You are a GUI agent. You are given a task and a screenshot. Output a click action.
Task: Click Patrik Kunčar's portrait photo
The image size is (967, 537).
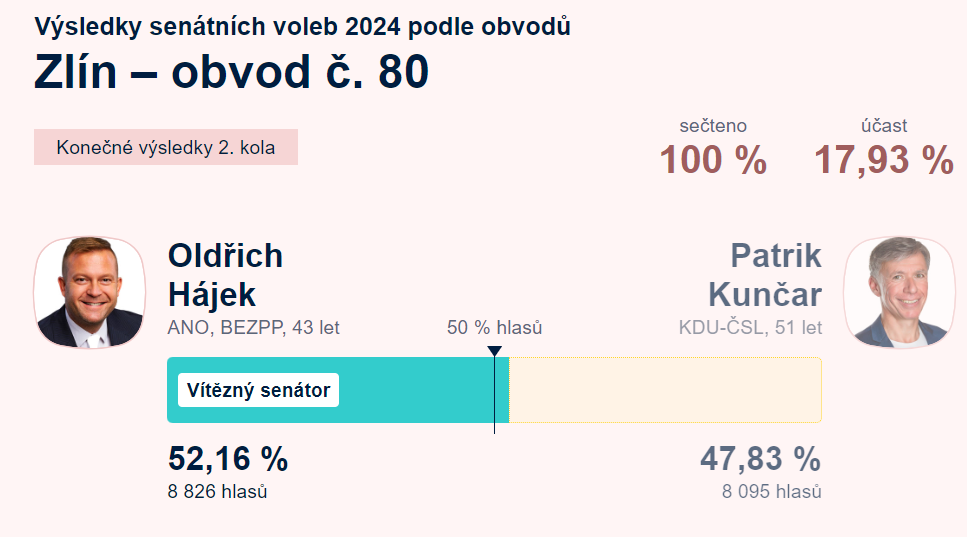click(899, 292)
